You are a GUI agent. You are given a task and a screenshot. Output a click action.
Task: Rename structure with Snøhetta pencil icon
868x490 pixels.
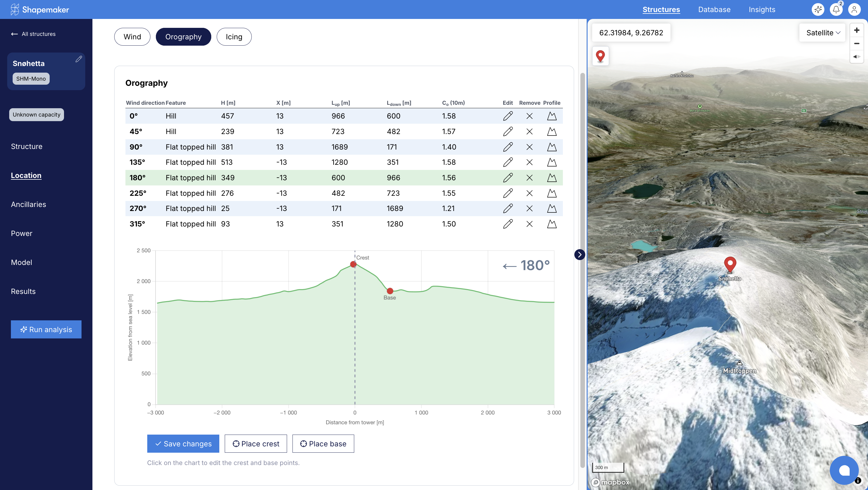[x=79, y=59]
